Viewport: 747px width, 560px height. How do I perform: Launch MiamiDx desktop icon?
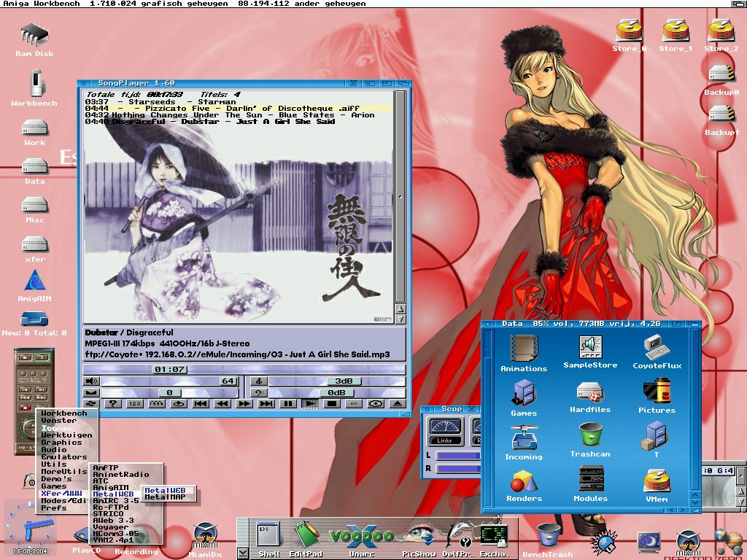click(x=205, y=540)
